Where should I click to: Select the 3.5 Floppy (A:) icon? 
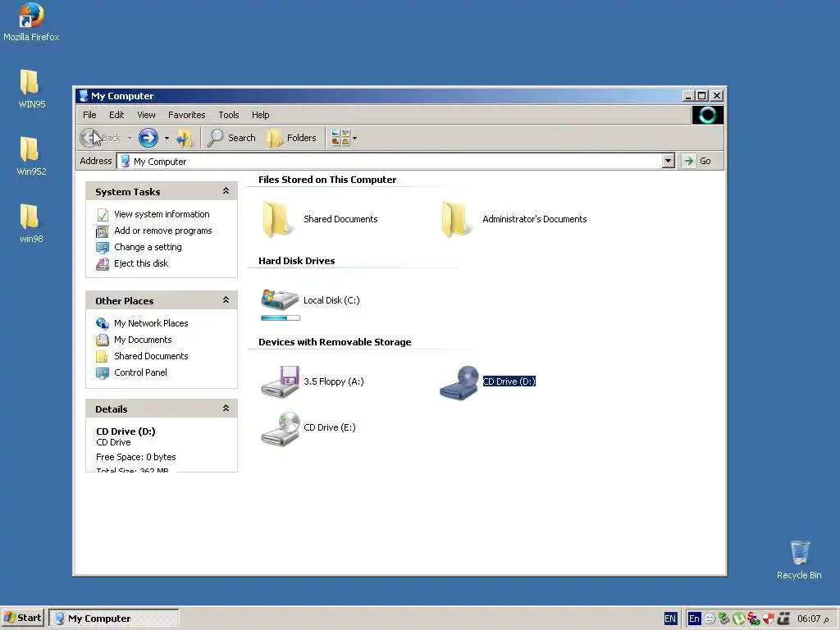coord(281,381)
